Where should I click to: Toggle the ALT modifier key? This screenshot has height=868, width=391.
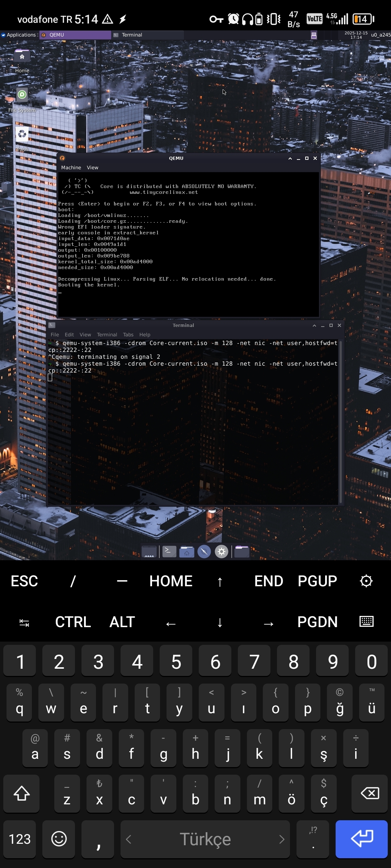pos(122,622)
